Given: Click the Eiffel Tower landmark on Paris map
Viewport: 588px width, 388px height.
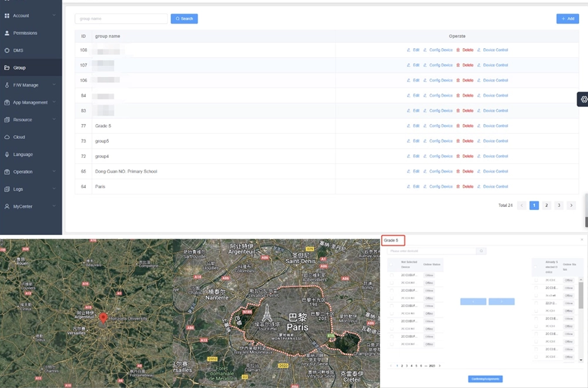Looking at the screenshot, I should point(267,313).
